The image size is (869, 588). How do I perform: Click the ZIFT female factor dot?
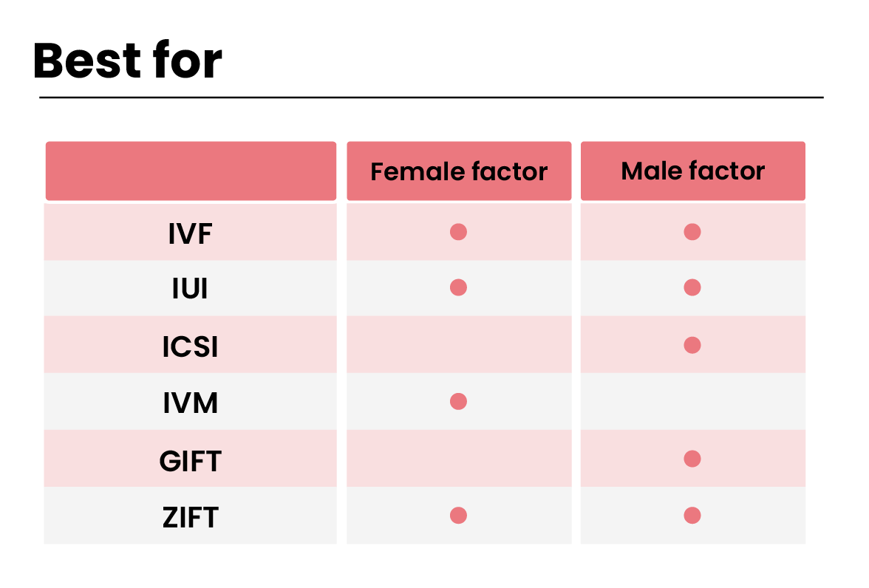tap(458, 515)
